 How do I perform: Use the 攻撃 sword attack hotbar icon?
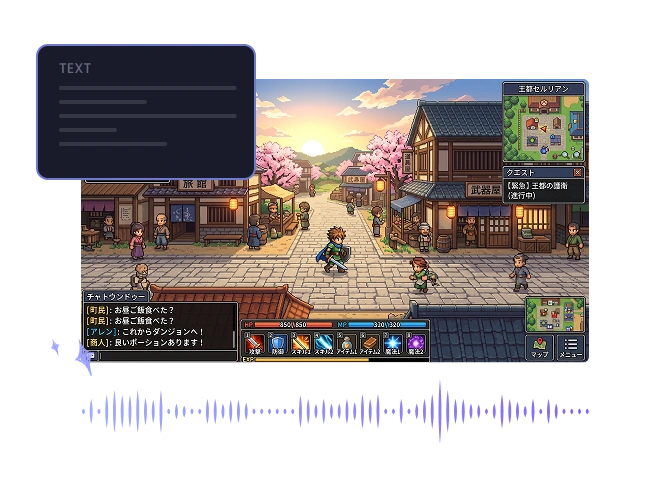point(255,344)
